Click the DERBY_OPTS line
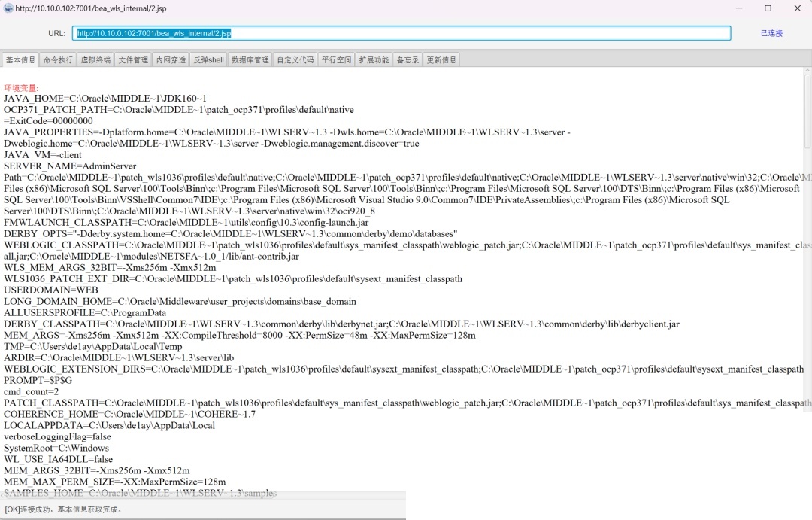812x520 pixels. 231,234
